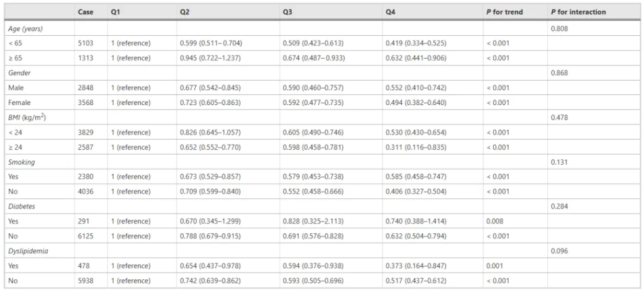Select the Dyslipidemia subgroup label
The width and height of the screenshot is (644, 292).
(28, 251)
